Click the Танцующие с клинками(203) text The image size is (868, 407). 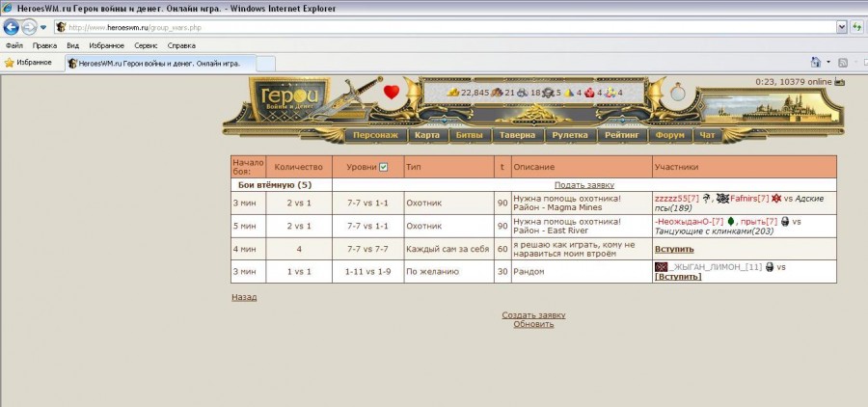714,231
